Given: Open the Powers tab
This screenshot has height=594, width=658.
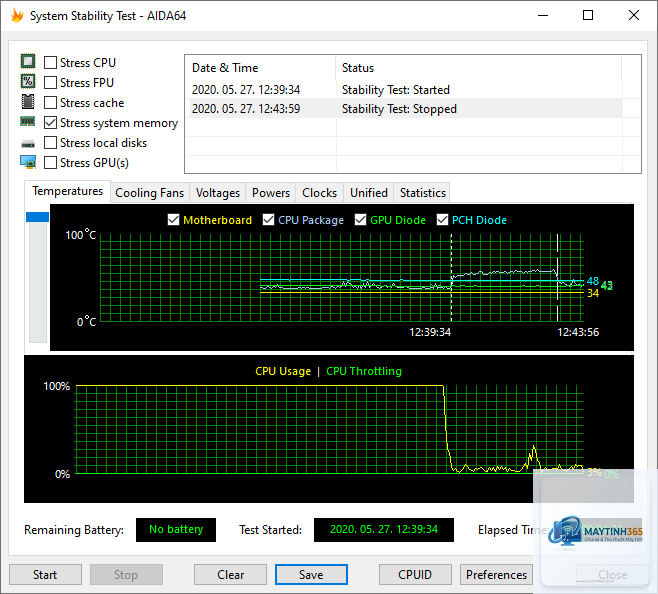Looking at the screenshot, I should point(271,193).
